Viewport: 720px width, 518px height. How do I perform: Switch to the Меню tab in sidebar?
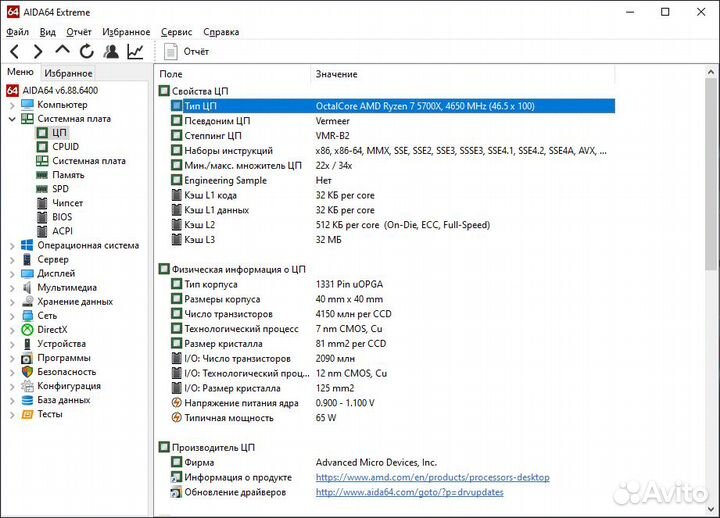(x=20, y=72)
